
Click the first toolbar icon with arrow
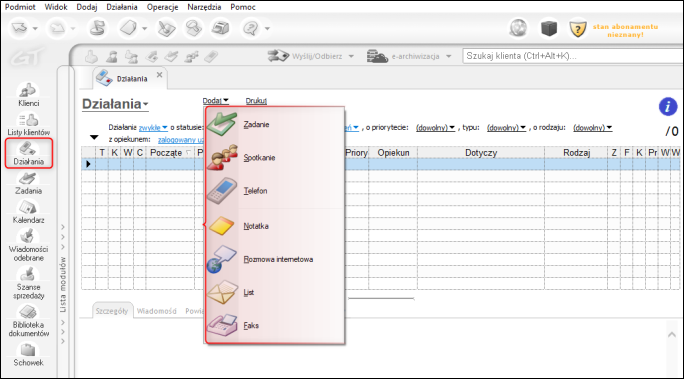pos(20,28)
